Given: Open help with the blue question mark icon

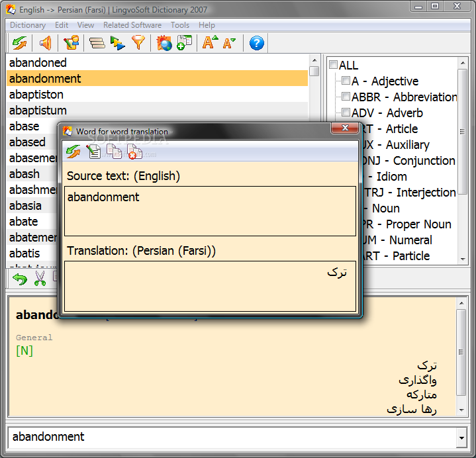Looking at the screenshot, I should (256, 43).
